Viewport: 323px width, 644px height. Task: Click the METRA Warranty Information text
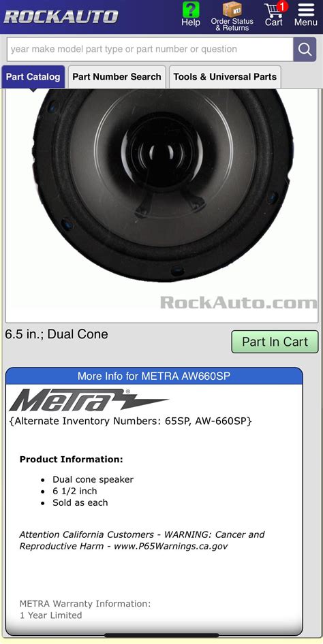(85, 604)
